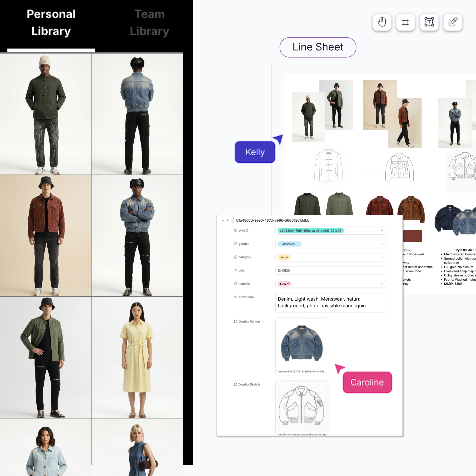Click the Line Sheet label button
The width and height of the screenshot is (476, 476).
(317, 47)
